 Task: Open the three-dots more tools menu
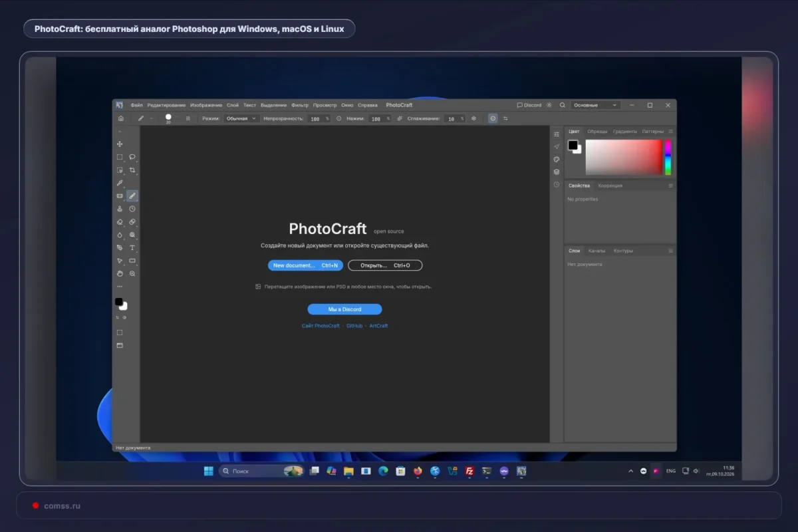pyautogui.click(x=120, y=287)
